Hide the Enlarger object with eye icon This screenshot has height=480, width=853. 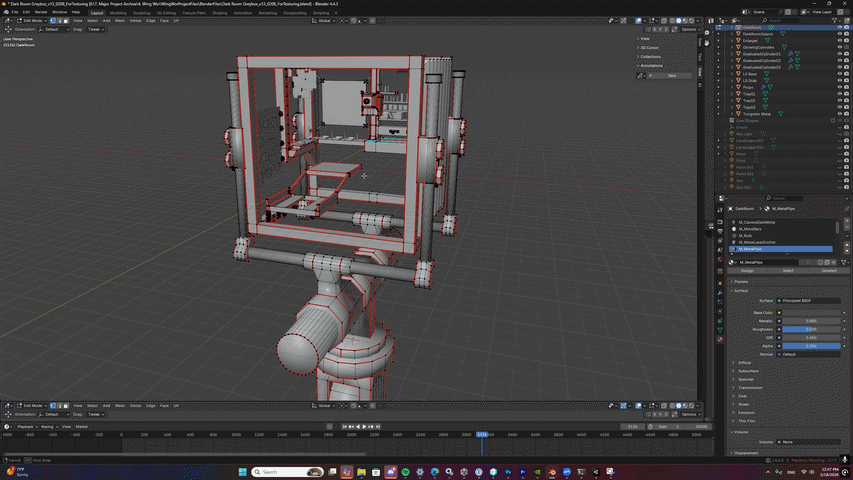839,40
